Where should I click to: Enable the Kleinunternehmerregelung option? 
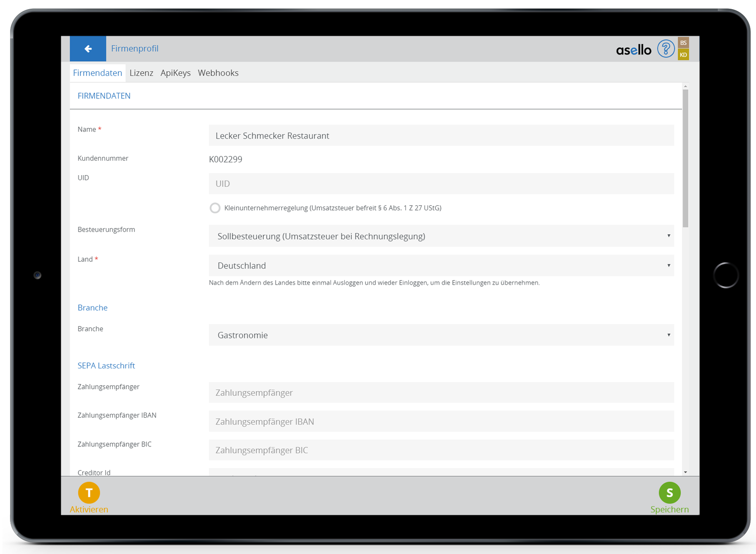[x=215, y=208]
